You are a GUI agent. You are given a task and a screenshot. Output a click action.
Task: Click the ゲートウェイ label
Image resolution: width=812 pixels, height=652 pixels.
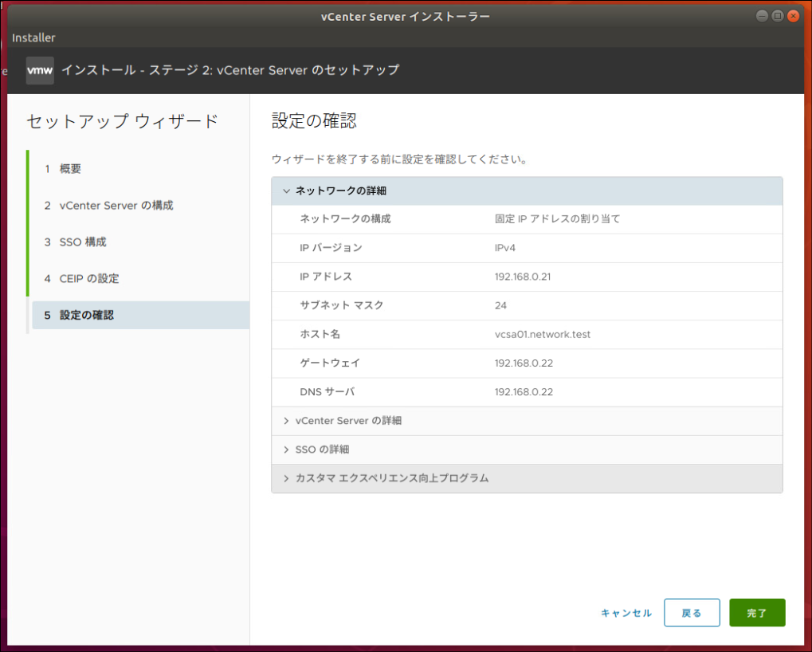tap(330, 363)
